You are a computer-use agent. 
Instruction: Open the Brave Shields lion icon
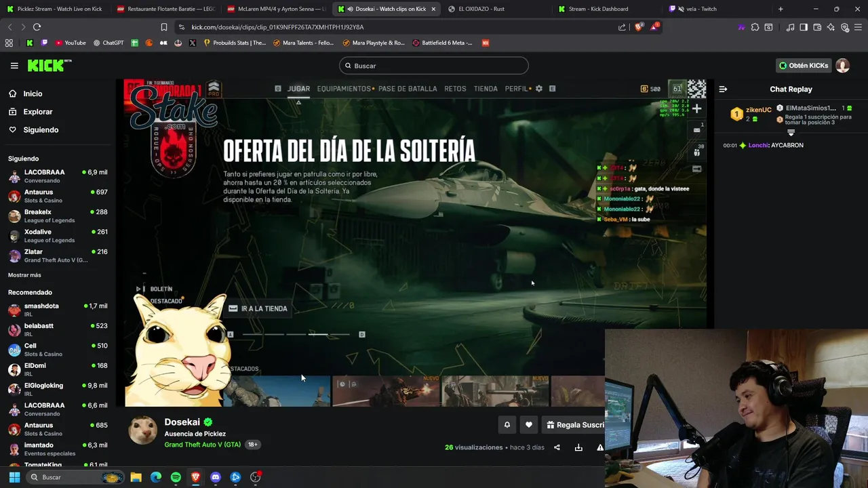coord(638,27)
